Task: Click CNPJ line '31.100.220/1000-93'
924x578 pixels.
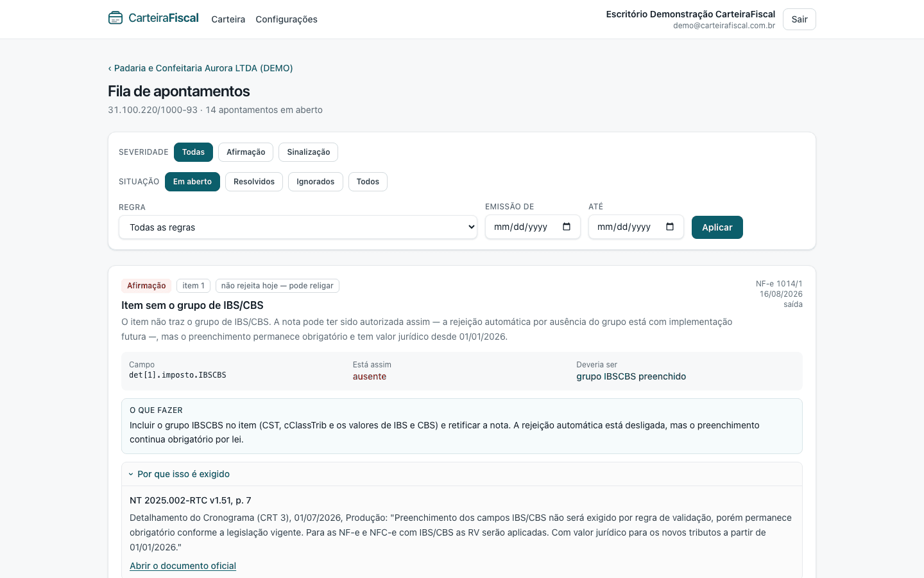Action: 153,110
